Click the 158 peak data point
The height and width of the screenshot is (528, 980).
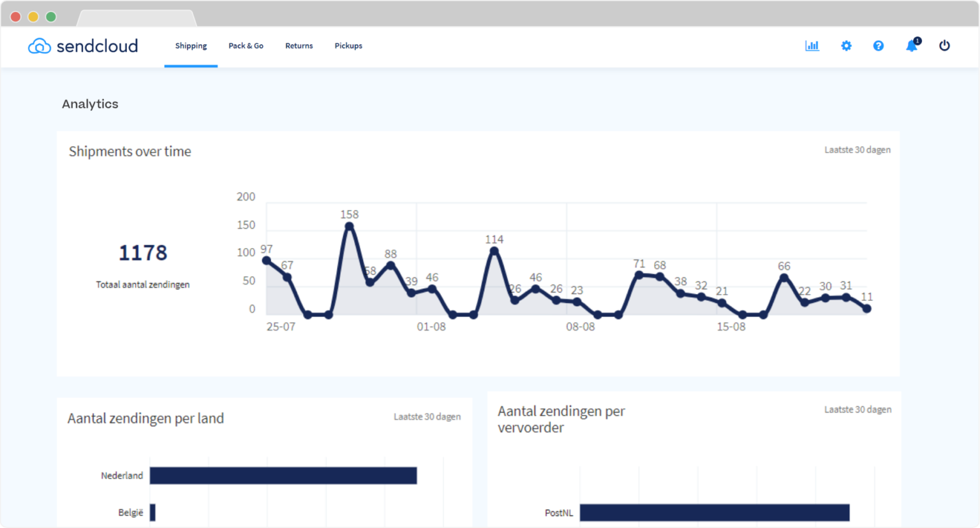click(349, 226)
